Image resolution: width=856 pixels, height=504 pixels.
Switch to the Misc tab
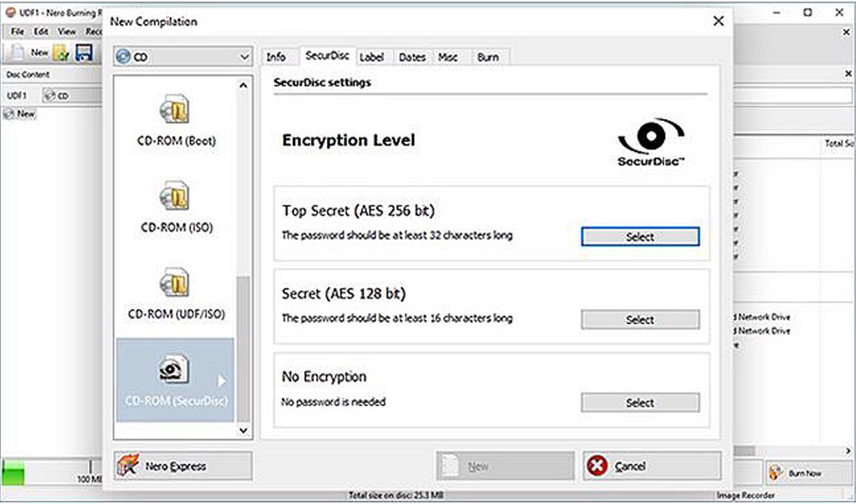tap(448, 57)
